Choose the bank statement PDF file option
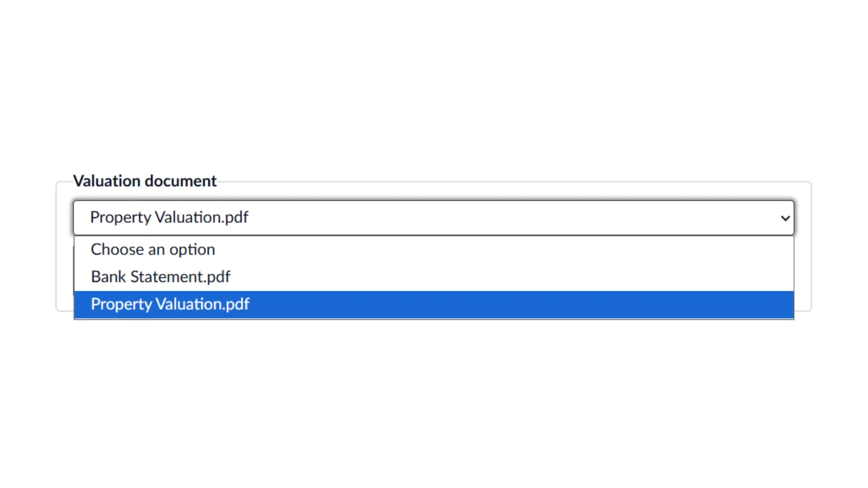The width and height of the screenshot is (868, 488). coord(161,277)
